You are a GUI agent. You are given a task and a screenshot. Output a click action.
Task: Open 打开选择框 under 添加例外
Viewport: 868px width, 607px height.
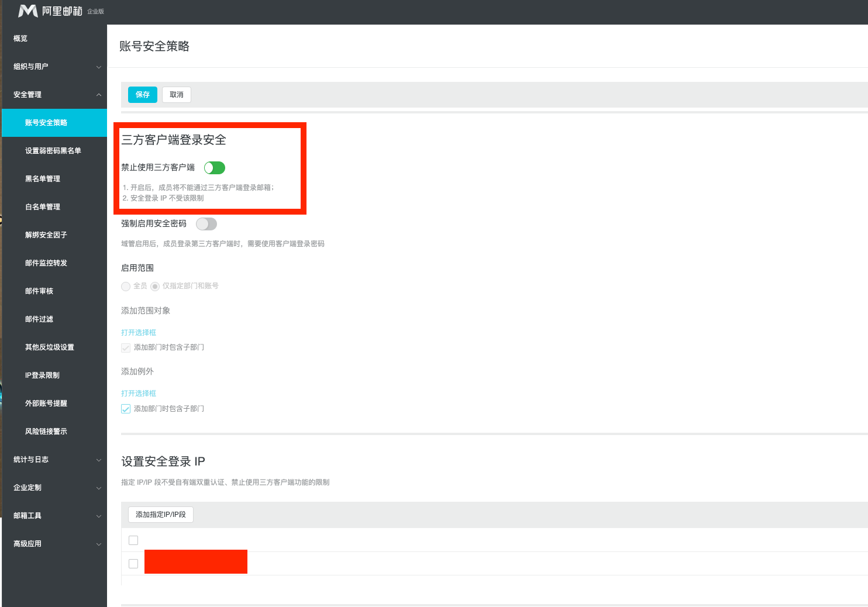(138, 393)
